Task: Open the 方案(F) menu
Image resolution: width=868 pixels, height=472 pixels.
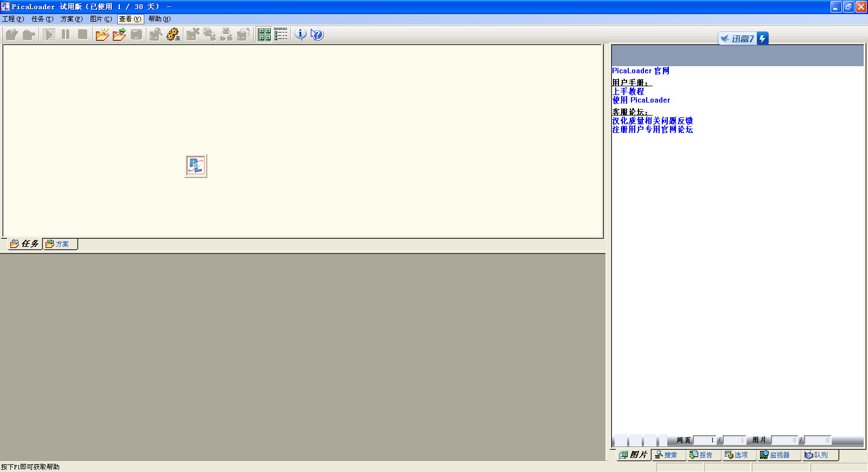Action: coord(72,19)
